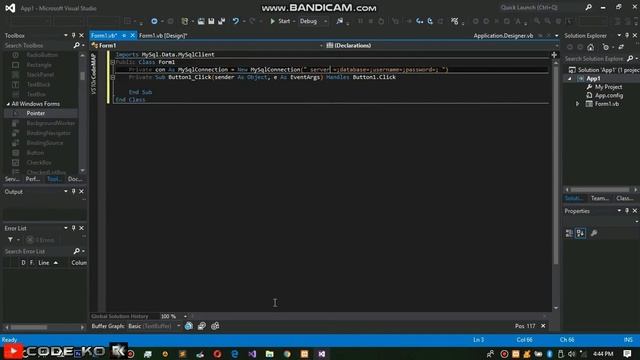This screenshot has width=640, height=360.
Task: Undo the last edit
Action: pos(236,21)
